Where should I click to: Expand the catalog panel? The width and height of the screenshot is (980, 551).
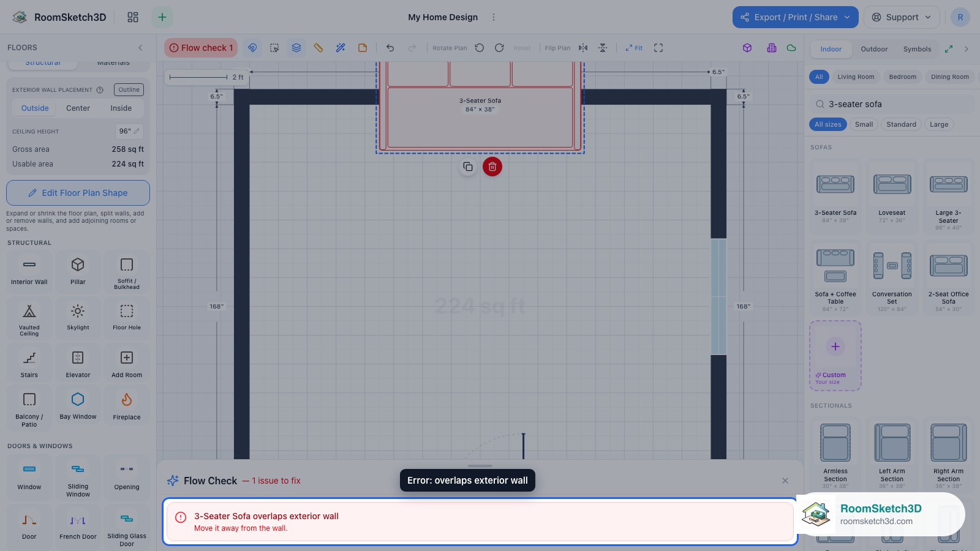(x=949, y=49)
